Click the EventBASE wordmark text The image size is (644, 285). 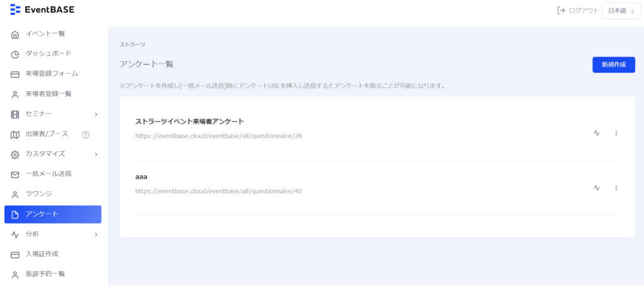(50, 9)
